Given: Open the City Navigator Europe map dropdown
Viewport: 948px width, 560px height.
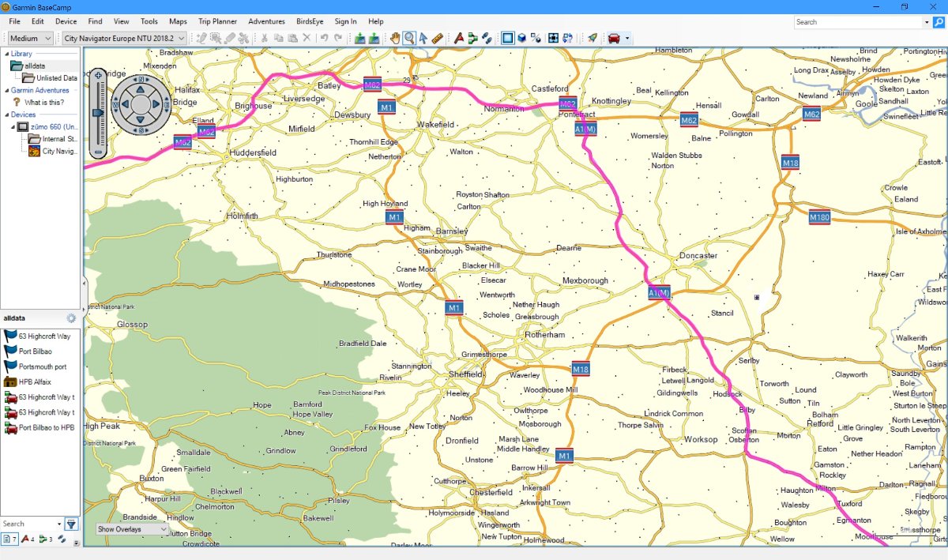Looking at the screenshot, I should [x=124, y=38].
